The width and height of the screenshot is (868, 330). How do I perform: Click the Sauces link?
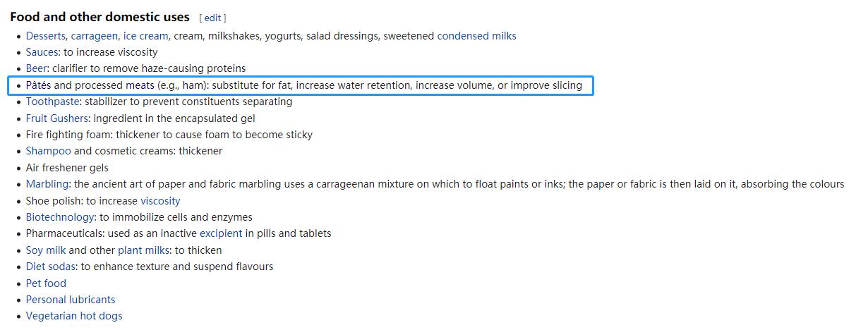point(42,52)
